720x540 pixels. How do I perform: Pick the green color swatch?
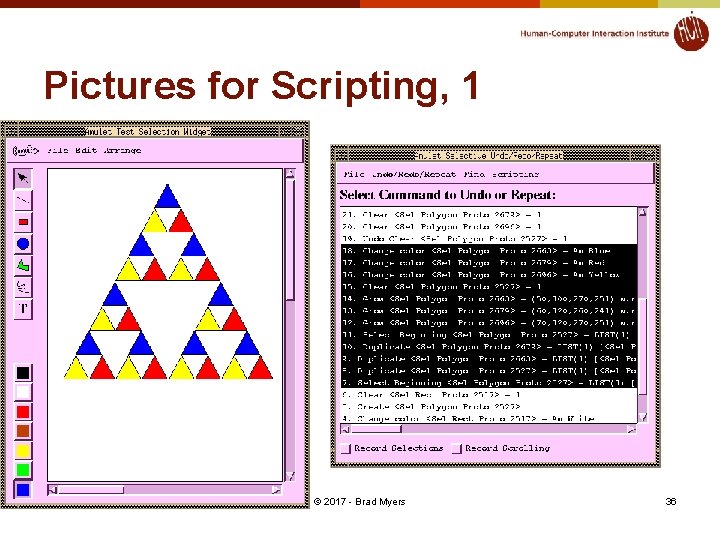(x=23, y=470)
